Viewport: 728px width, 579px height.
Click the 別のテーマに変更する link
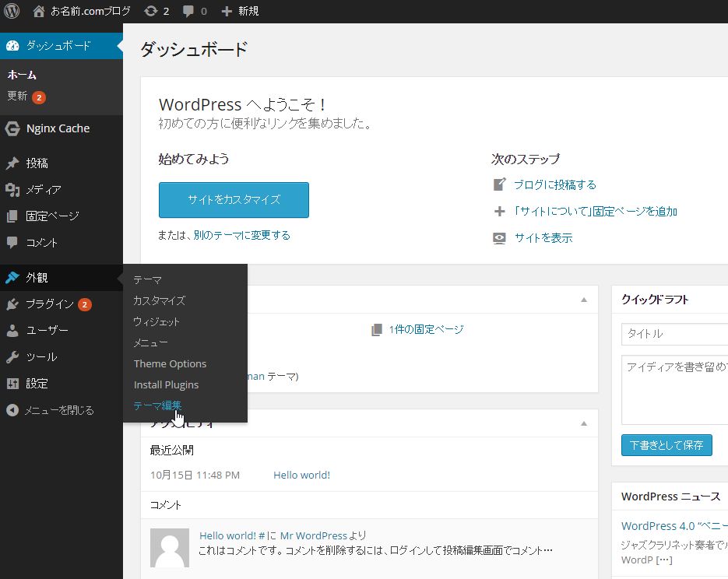(x=242, y=235)
